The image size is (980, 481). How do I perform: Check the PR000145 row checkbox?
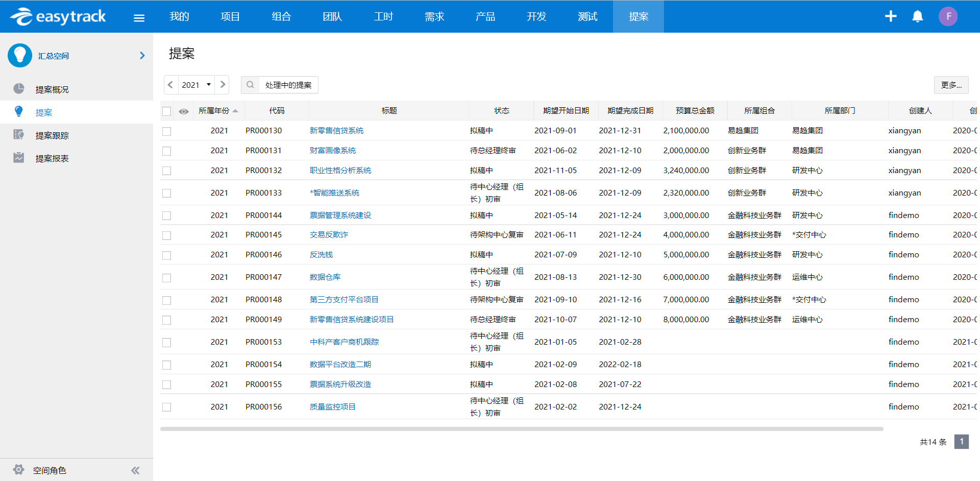[x=167, y=235]
